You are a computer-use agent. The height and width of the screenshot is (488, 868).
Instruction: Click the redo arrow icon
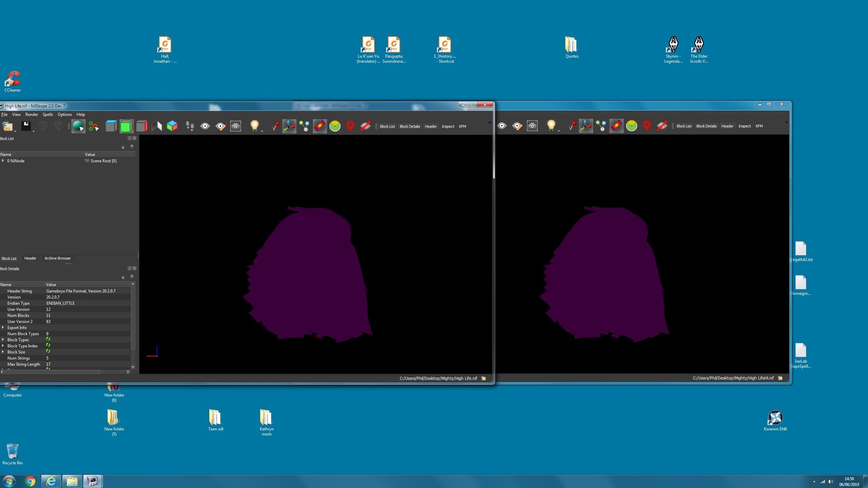(x=58, y=126)
